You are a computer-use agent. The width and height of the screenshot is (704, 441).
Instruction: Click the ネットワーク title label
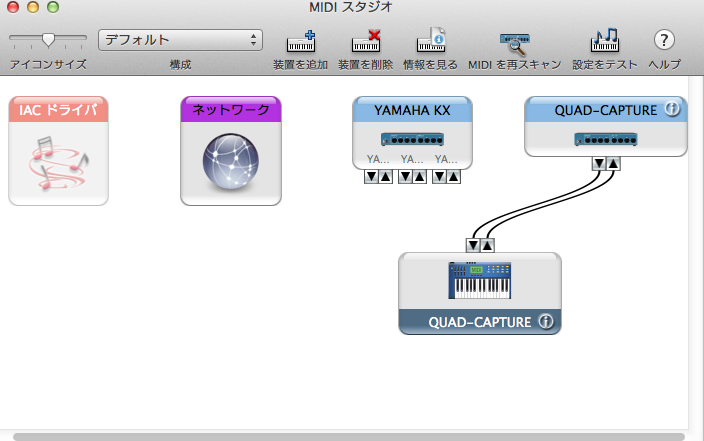[231, 110]
